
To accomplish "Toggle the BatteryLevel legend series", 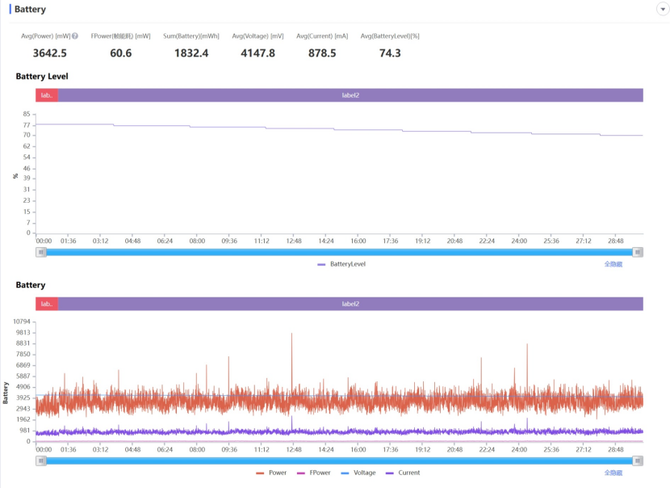I will pos(341,264).
